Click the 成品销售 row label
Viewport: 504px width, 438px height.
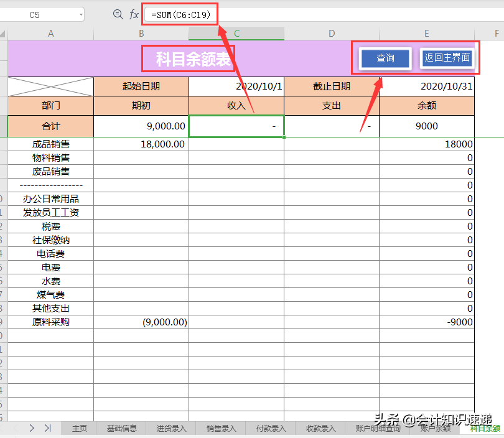click(50, 144)
